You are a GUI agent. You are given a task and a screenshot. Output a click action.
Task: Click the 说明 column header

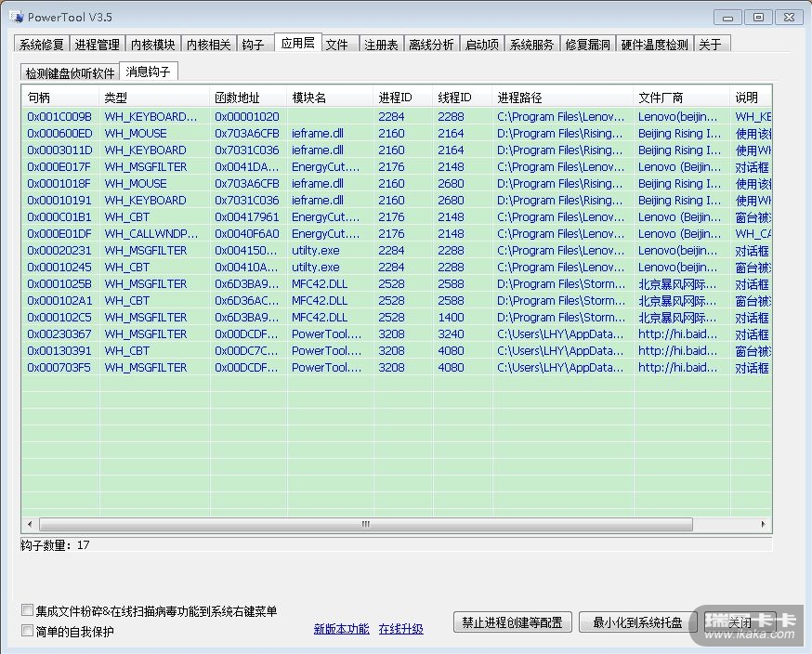(x=751, y=98)
